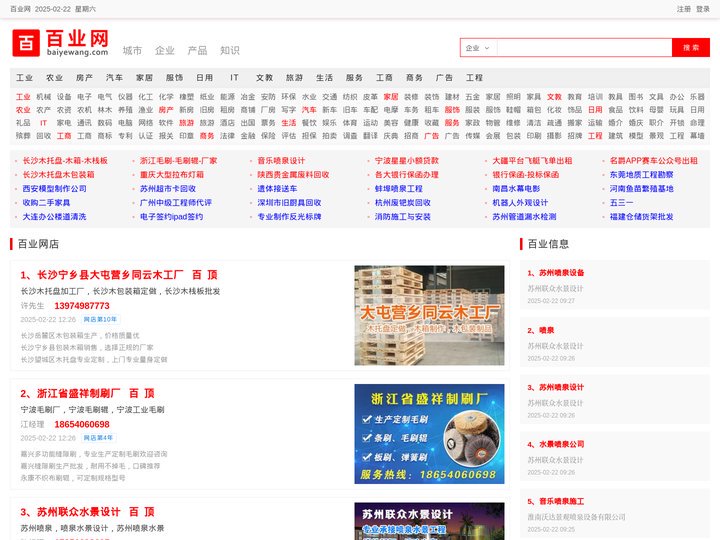Open info item 苏州喷泉设计

[561, 387]
